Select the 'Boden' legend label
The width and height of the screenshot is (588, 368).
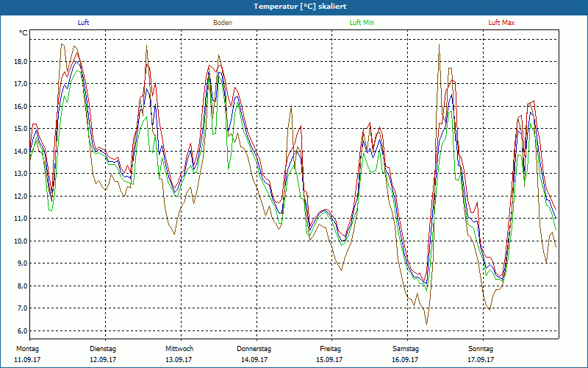point(223,23)
